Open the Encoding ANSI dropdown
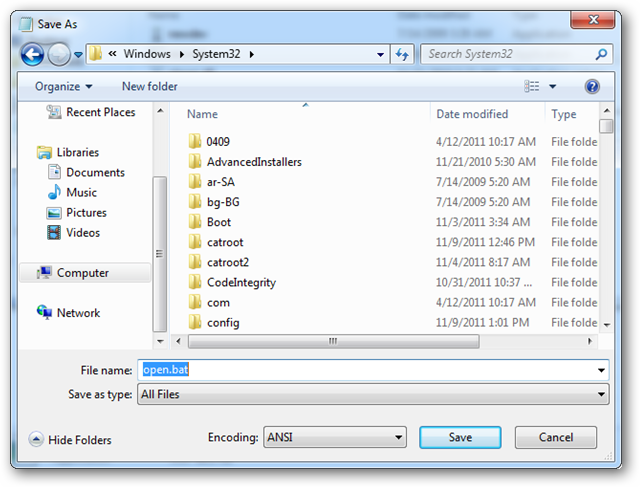The height and width of the screenshot is (487, 640). pyautogui.click(x=335, y=437)
